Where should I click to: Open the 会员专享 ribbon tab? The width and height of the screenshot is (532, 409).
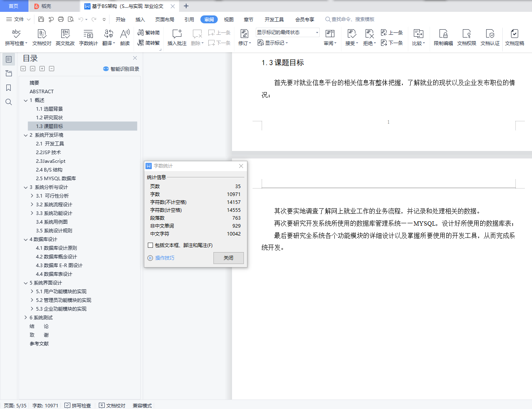point(305,19)
